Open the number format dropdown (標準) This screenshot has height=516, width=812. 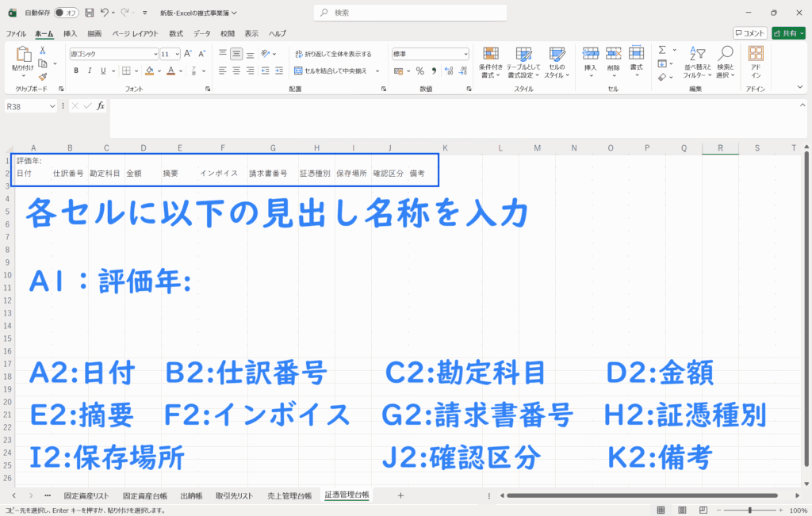point(465,54)
